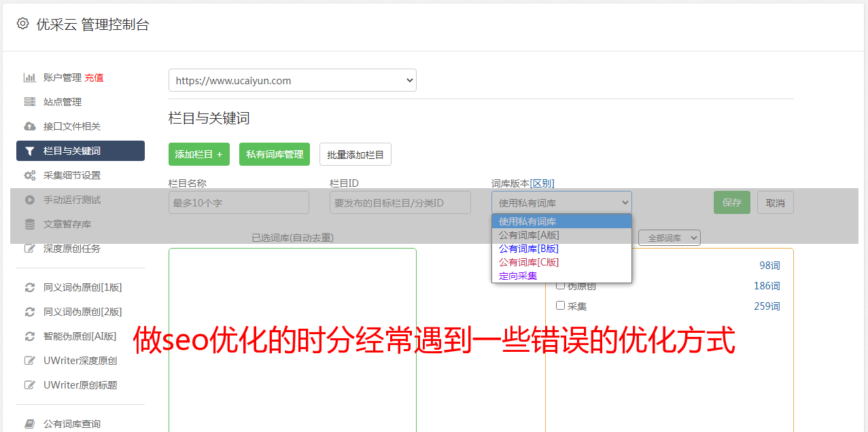Click the red 充值 link

(94, 77)
